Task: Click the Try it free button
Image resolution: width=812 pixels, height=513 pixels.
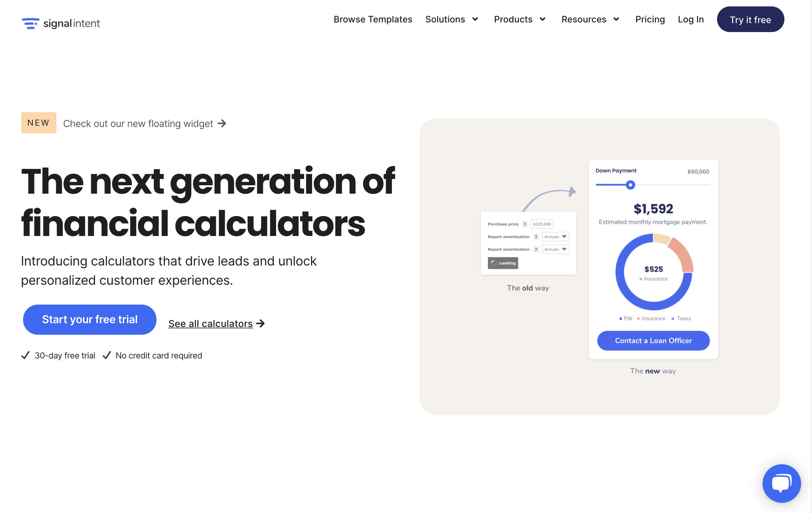Action: click(750, 20)
